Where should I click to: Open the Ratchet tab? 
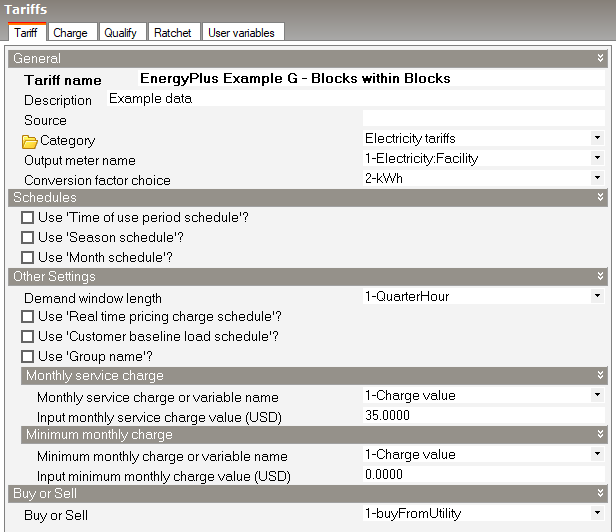[x=172, y=33]
